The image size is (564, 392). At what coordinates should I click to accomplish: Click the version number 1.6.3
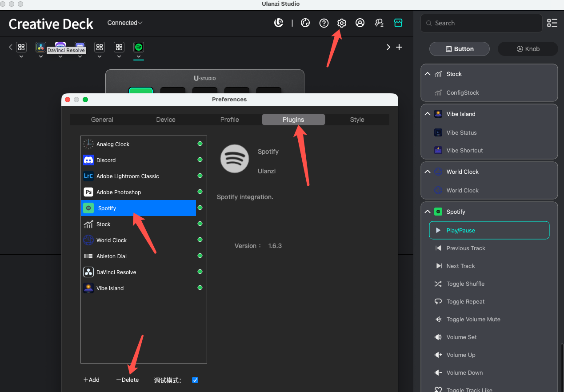pyautogui.click(x=275, y=246)
